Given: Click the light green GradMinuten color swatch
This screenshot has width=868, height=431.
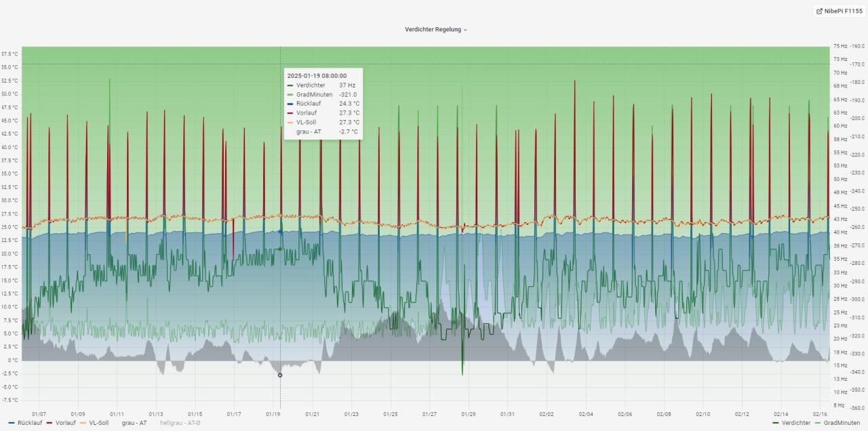Looking at the screenshot, I should click(818, 423).
